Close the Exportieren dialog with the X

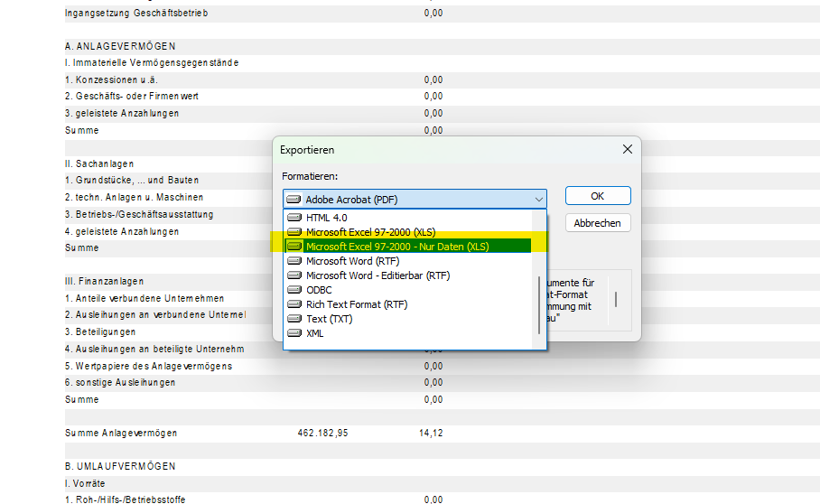pos(626,149)
